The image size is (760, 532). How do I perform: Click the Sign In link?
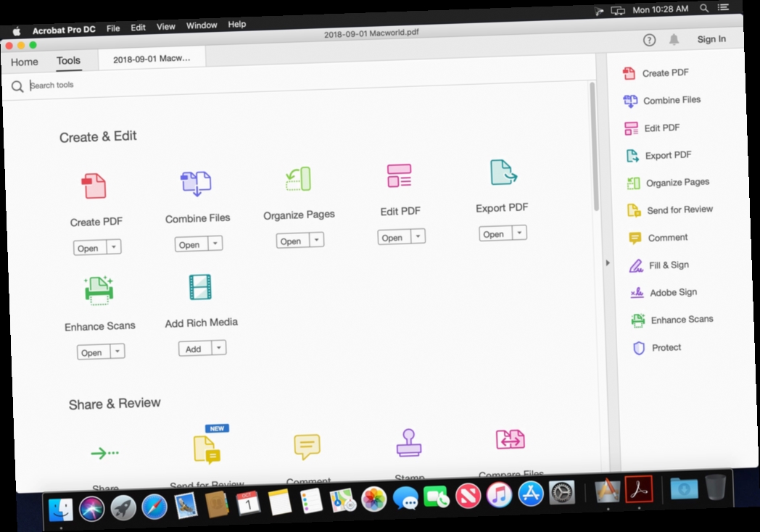[711, 39]
